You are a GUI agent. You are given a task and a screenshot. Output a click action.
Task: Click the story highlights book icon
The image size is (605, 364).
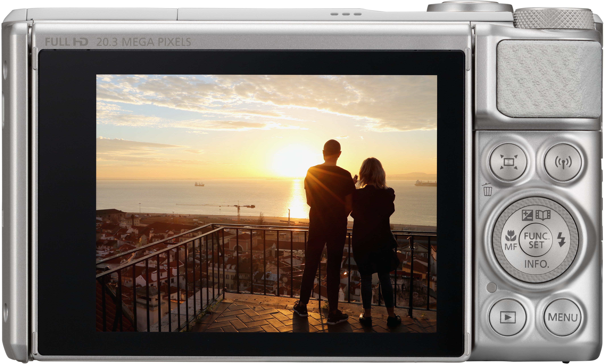543,215
